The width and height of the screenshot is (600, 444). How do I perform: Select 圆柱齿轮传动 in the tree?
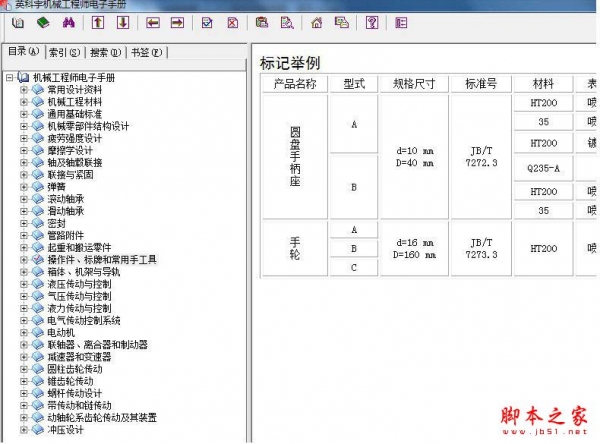[x=75, y=369]
